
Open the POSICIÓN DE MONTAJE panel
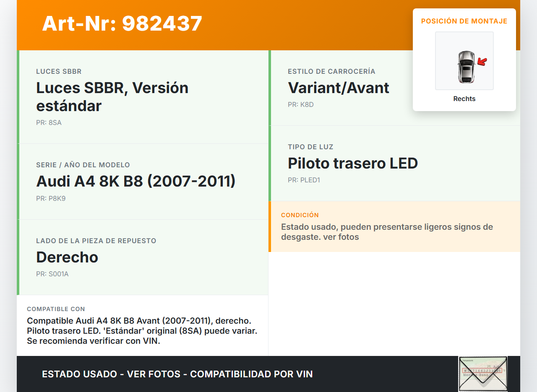click(x=464, y=21)
